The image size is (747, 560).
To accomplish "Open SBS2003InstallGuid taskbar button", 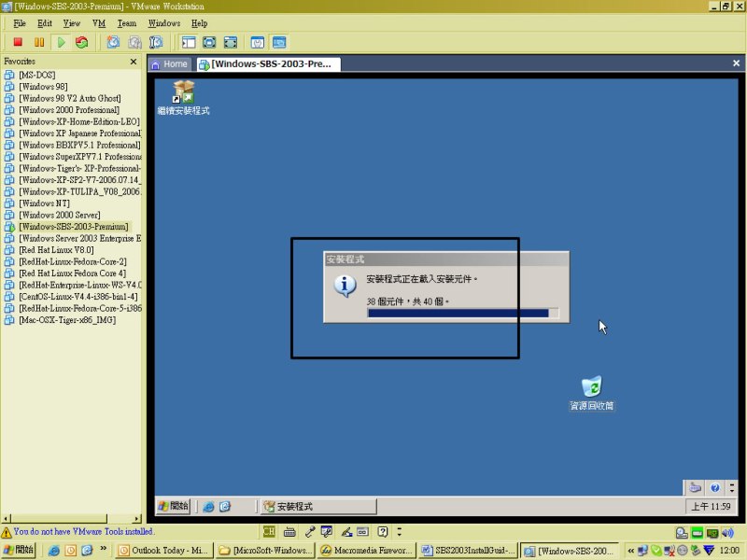I will pos(468,551).
